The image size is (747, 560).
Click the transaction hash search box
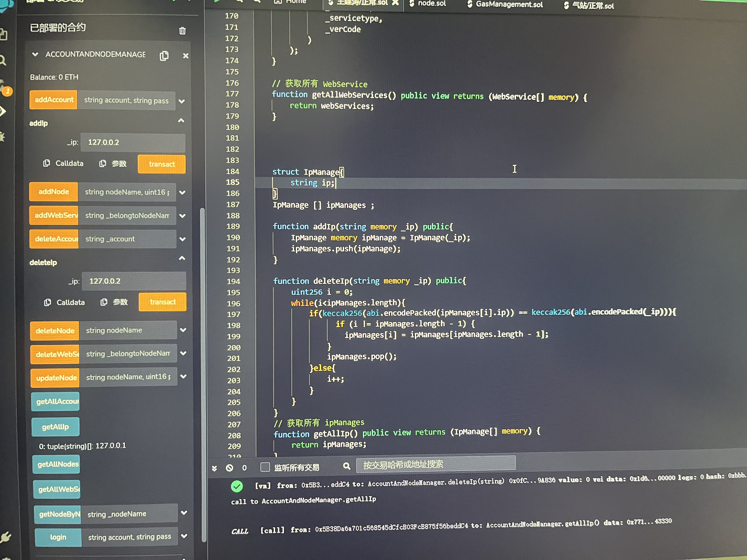tap(435, 464)
